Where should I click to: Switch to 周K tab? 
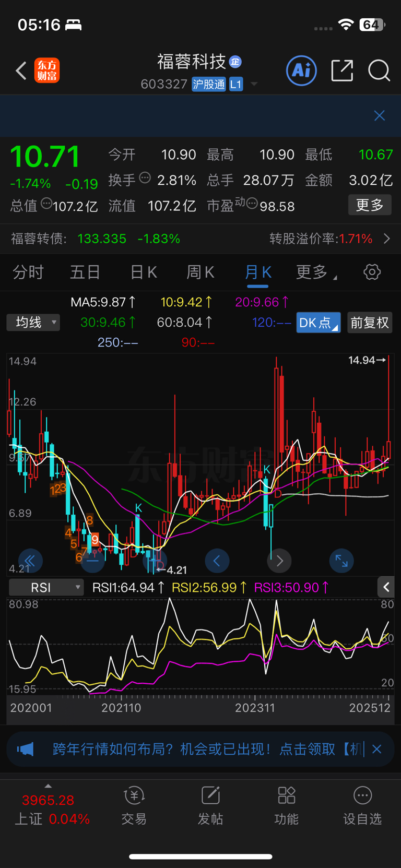tap(200, 272)
